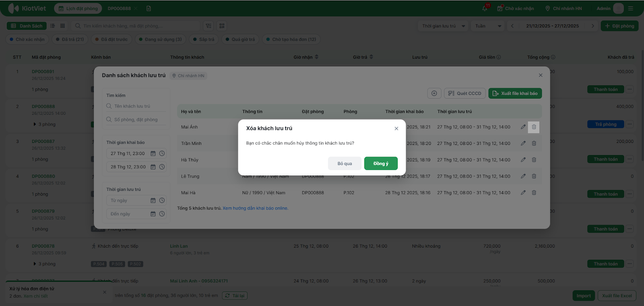The image size is (644, 306).
Task: Toggle the Chờ xác nhận status filter
Action: (27, 39)
